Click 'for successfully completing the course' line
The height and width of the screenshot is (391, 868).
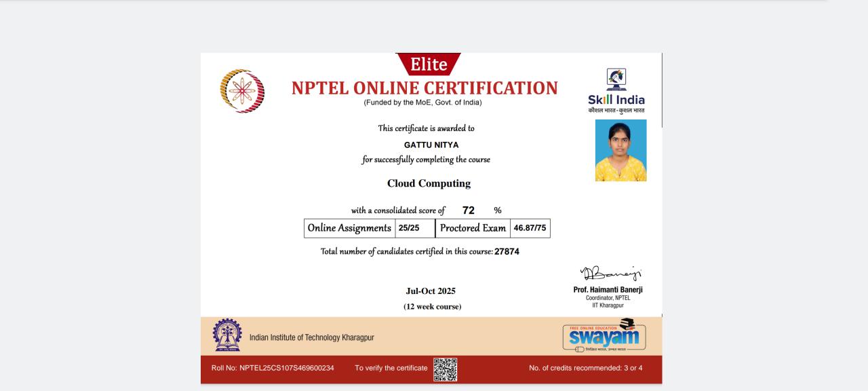pos(426,160)
